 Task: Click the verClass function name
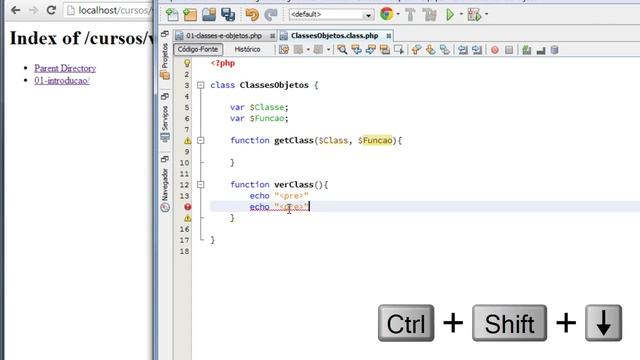point(293,184)
